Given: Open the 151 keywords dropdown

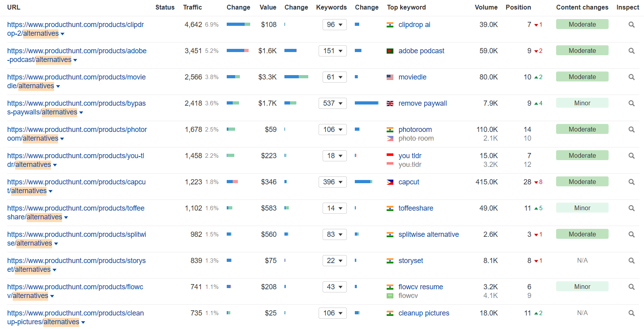Looking at the screenshot, I should pyautogui.click(x=333, y=51).
